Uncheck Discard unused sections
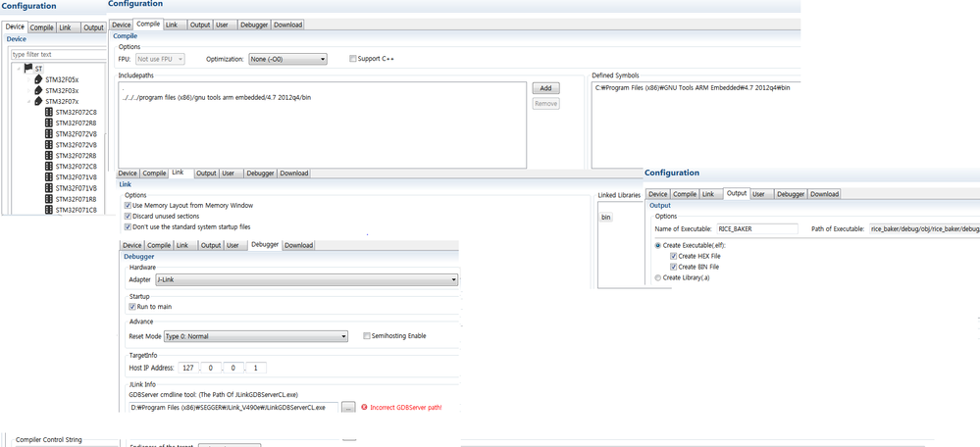This screenshot has height=447, width=980. [x=129, y=216]
